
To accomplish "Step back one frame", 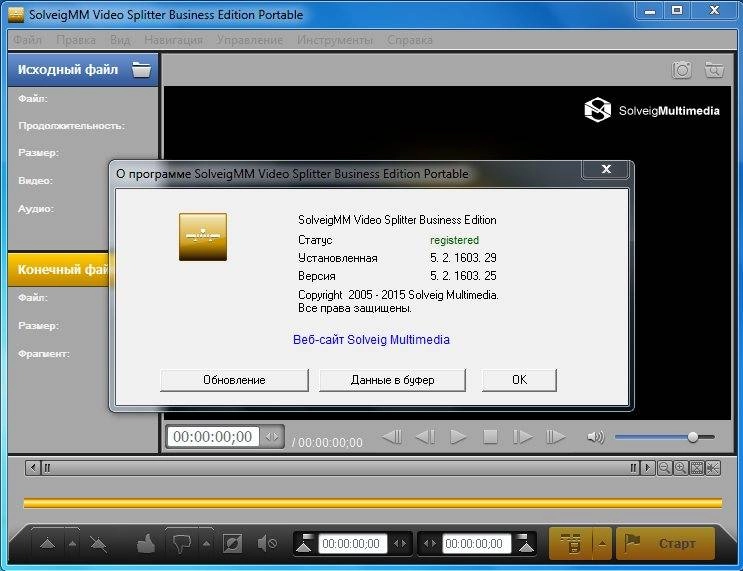I will 425,436.
